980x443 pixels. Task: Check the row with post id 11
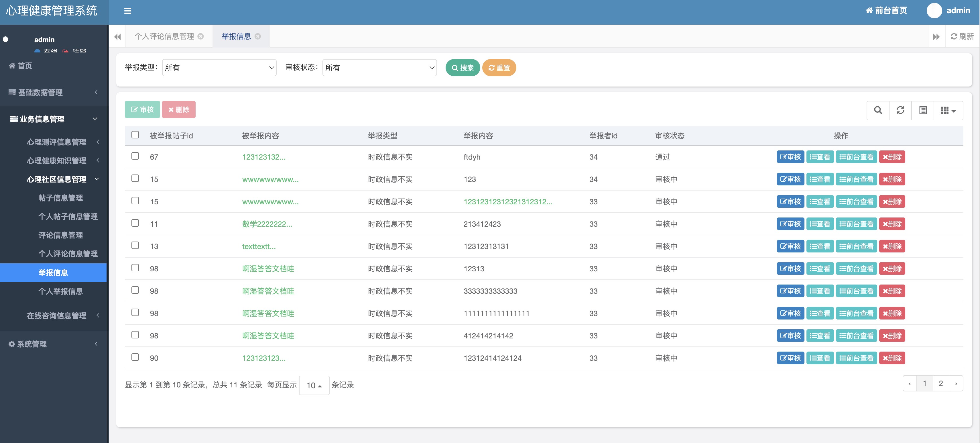135,223
